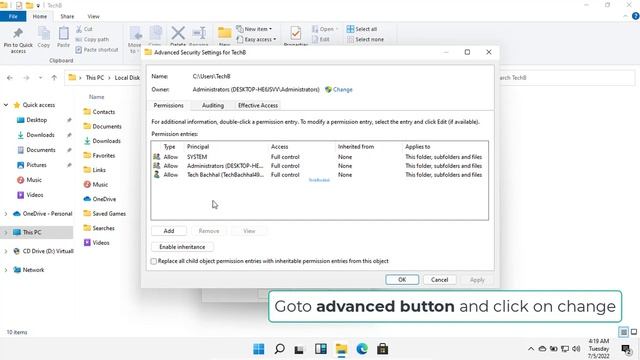Click Paste shortcut in ribbon

97,49
